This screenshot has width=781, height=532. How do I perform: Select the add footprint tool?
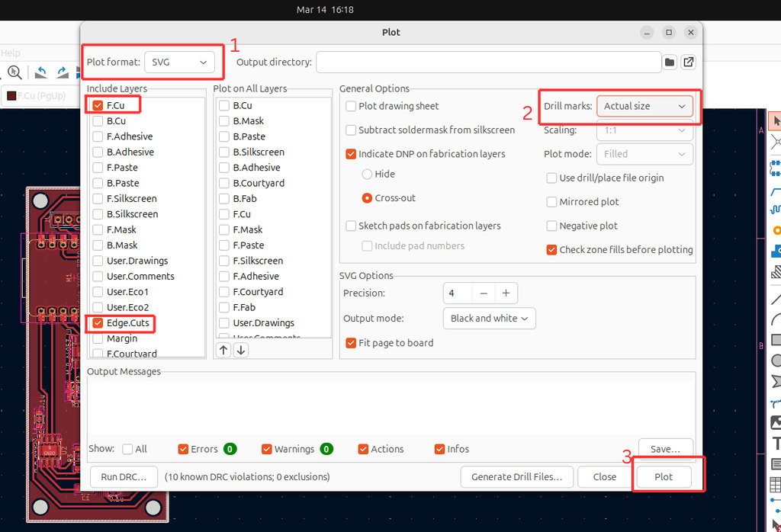776,168
